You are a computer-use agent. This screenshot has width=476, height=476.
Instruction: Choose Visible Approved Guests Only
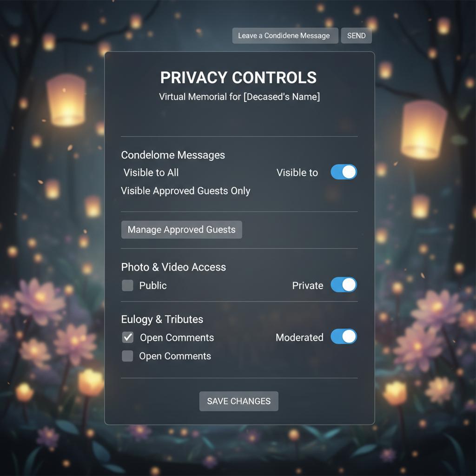tap(185, 191)
